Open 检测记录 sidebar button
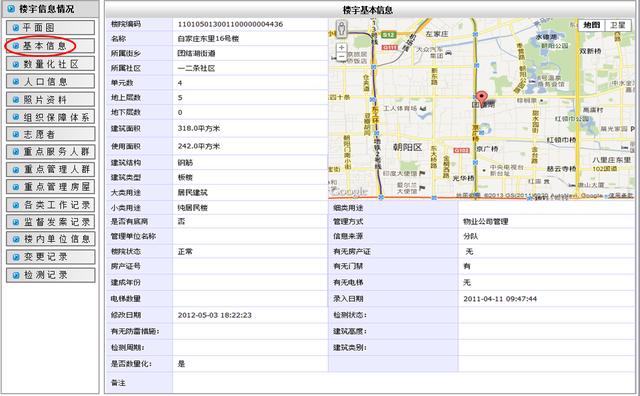 [50, 275]
